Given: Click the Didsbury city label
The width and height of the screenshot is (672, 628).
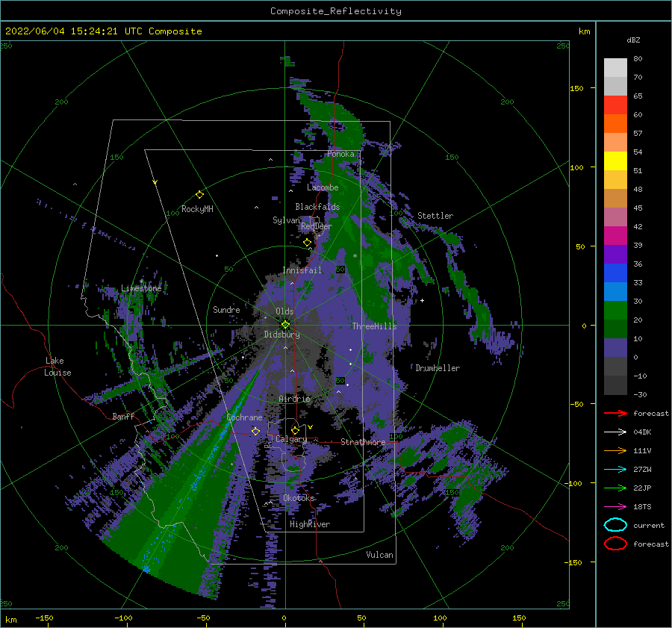Looking at the screenshot, I should tap(281, 335).
